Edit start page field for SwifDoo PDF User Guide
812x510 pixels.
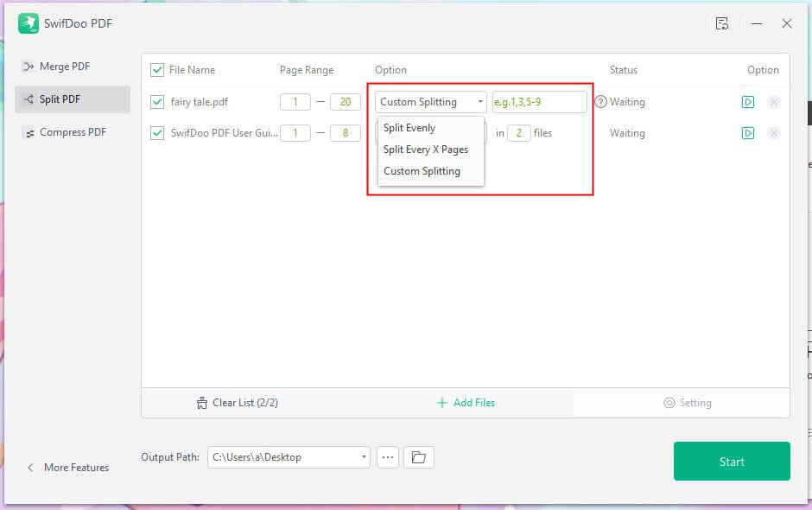pyautogui.click(x=295, y=133)
